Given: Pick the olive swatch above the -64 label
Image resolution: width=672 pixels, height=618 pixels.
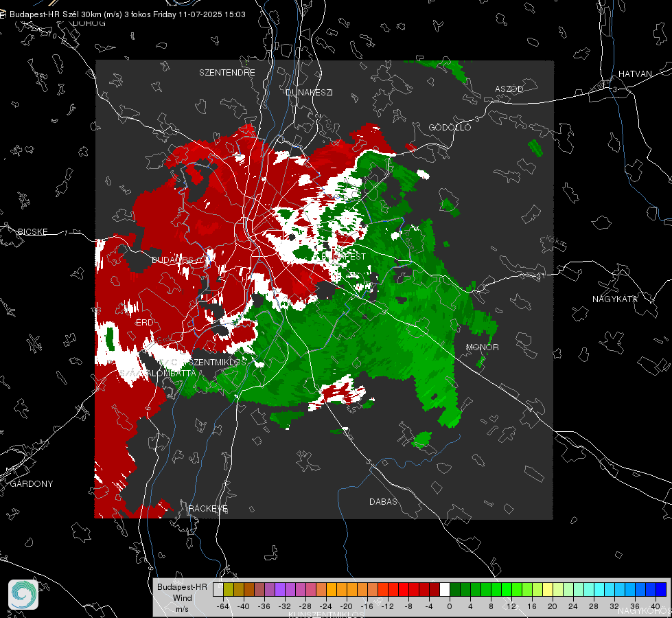Looking at the screenshot, I should (229, 589).
